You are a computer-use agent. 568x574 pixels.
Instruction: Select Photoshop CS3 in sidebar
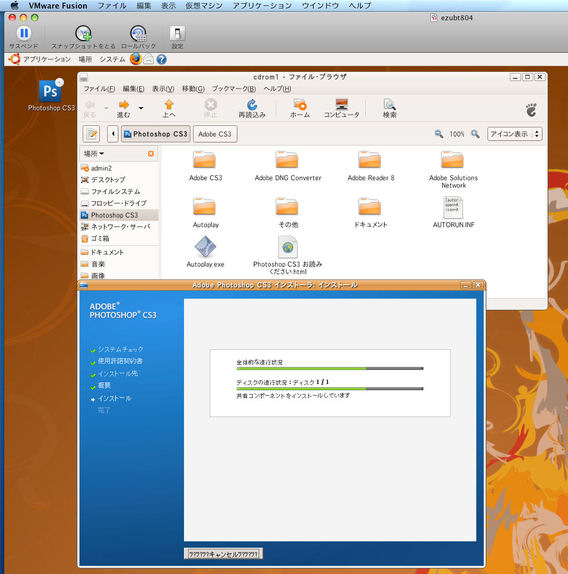point(119,215)
